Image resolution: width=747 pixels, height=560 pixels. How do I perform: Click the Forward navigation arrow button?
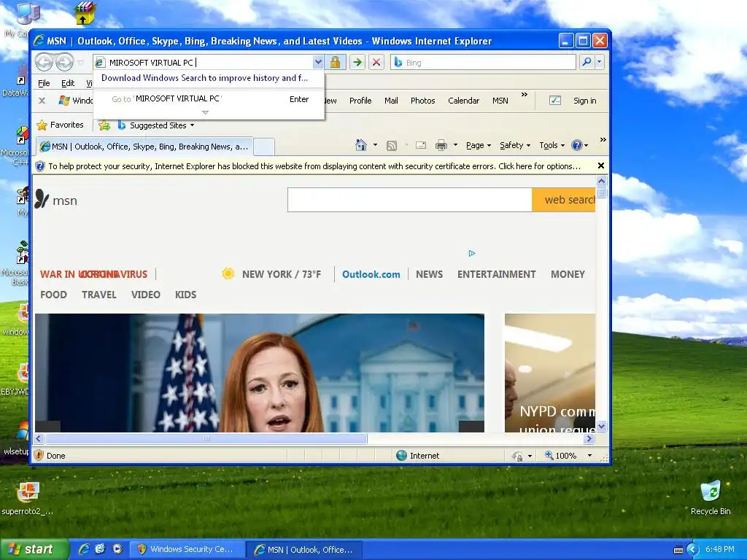65,62
